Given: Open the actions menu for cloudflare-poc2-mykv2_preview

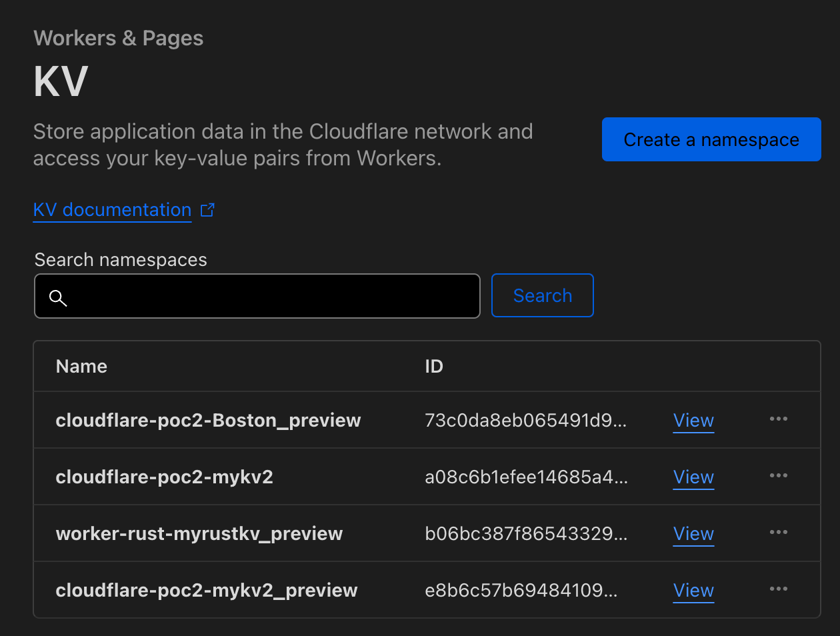Looking at the screenshot, I should pos(779,589).
